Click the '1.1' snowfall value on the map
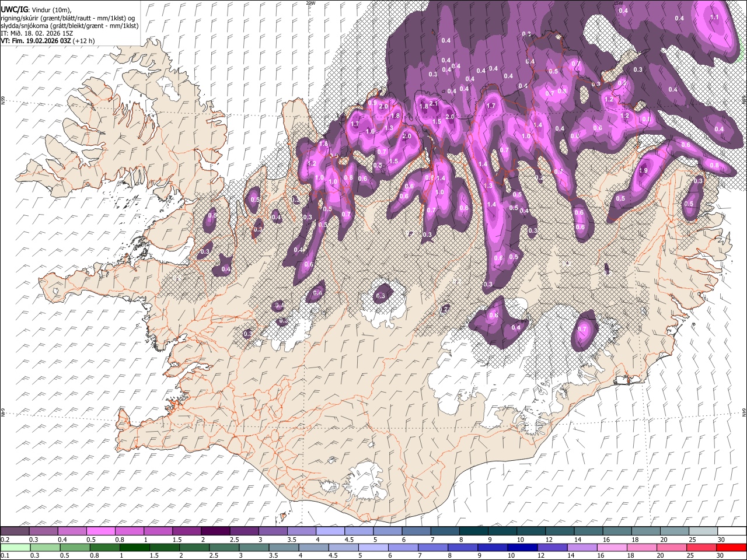 tap(714, 17)
